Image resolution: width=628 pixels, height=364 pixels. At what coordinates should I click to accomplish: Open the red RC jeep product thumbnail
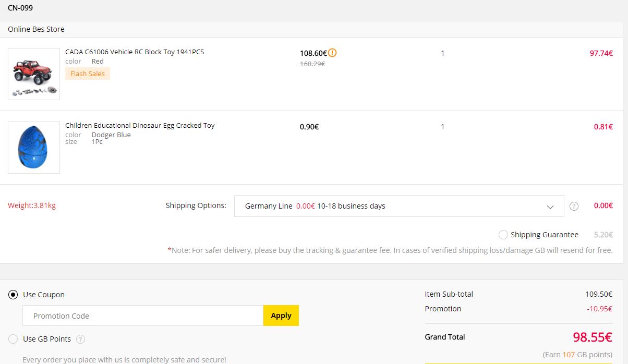(34, 74)
